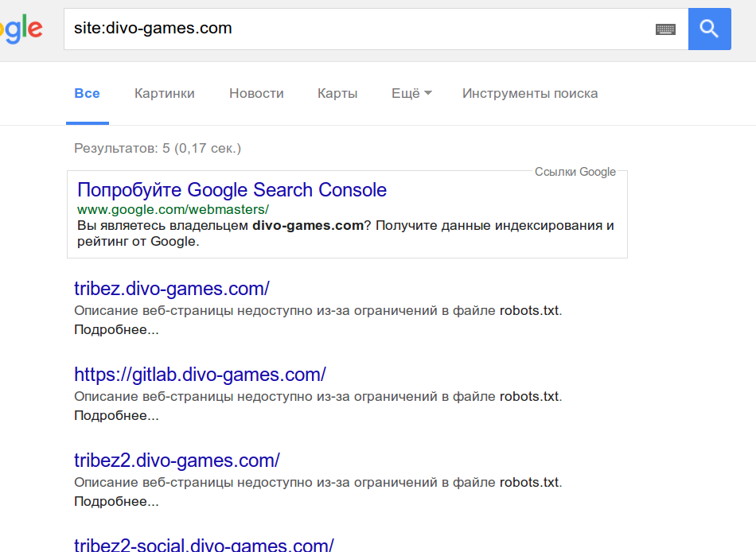Screen dimensions: 756x552
Task: Switch to the Новости tab
Action: coord(256,93)
